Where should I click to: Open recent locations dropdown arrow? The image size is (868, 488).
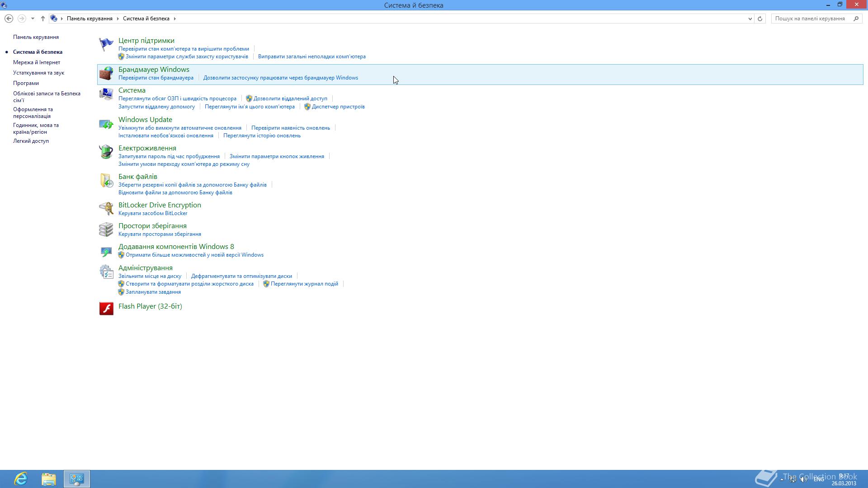[x=33, y=19]
